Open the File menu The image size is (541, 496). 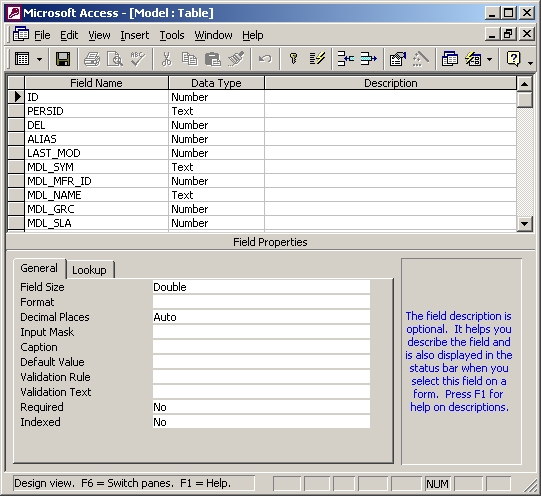click(x=42, y=35)
